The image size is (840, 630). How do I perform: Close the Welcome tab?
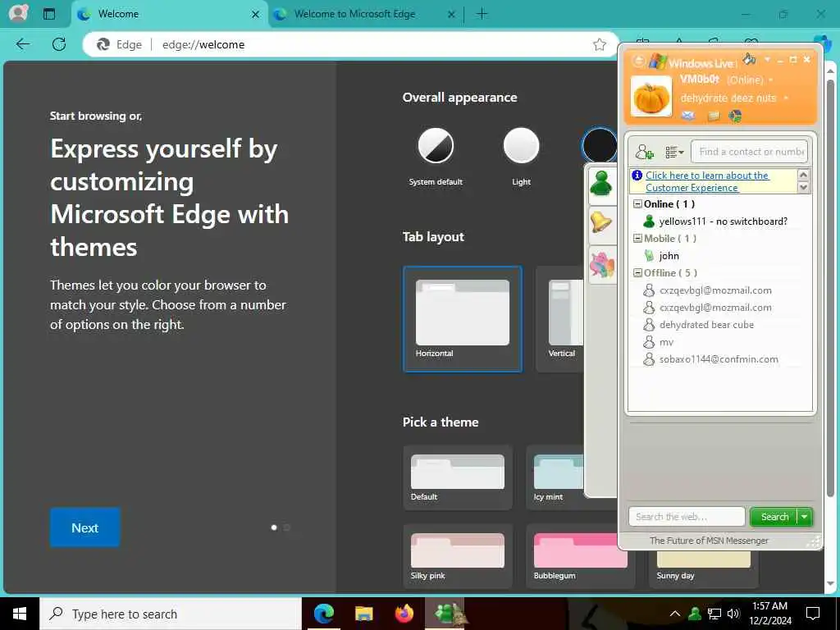click(256, 15)
